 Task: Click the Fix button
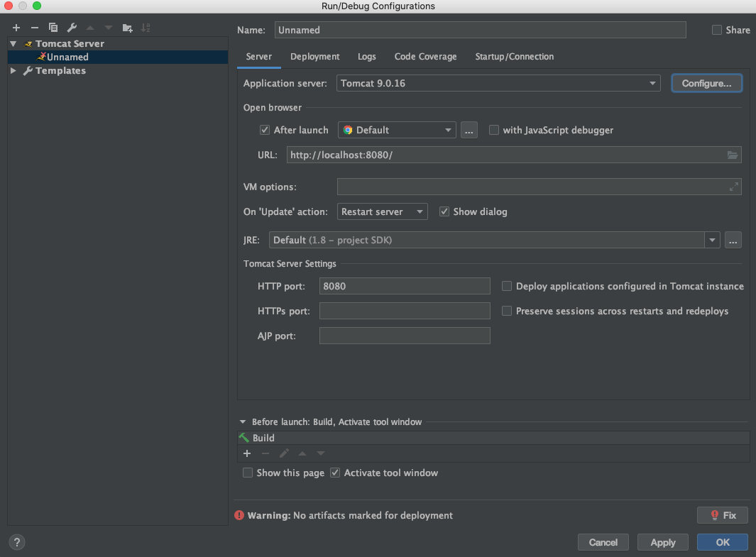click(x=722, y=516)
